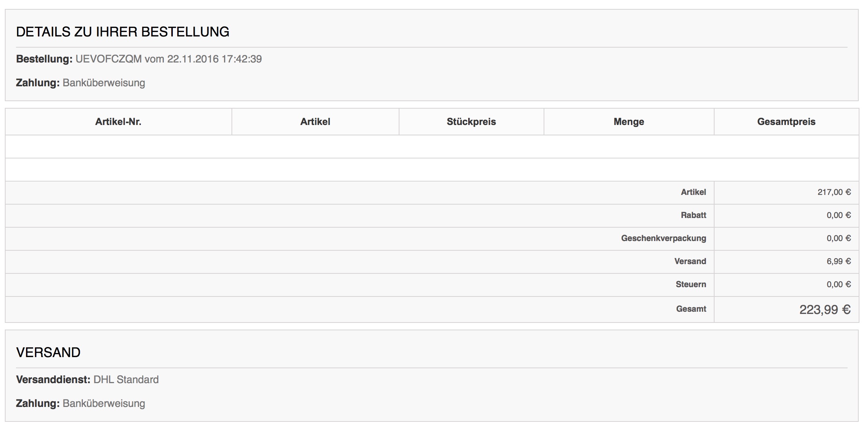
Task: Click the 'Details zu Ihrer Bestellung' heading
Action: coord(123,32)
